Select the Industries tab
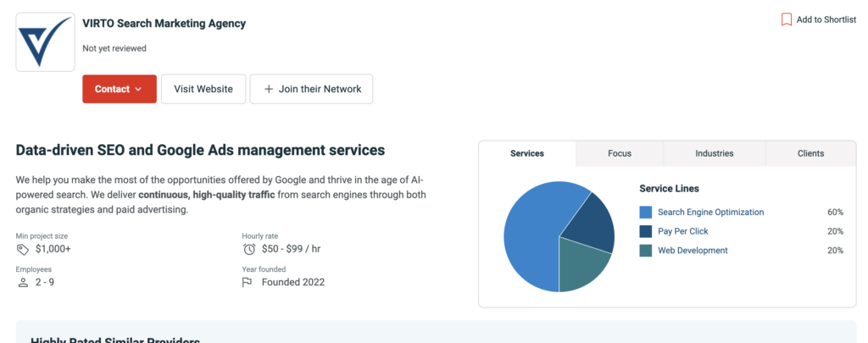The image size is (868, 343). click(x=715, y=153)
